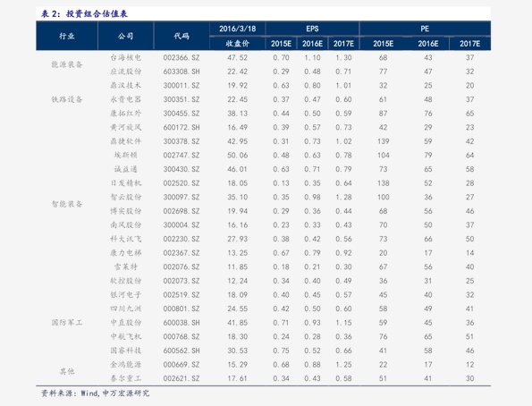Click the 铁路设备 industry label
Image resolution: width=532 pixels, height=406 pixels.
67,99
